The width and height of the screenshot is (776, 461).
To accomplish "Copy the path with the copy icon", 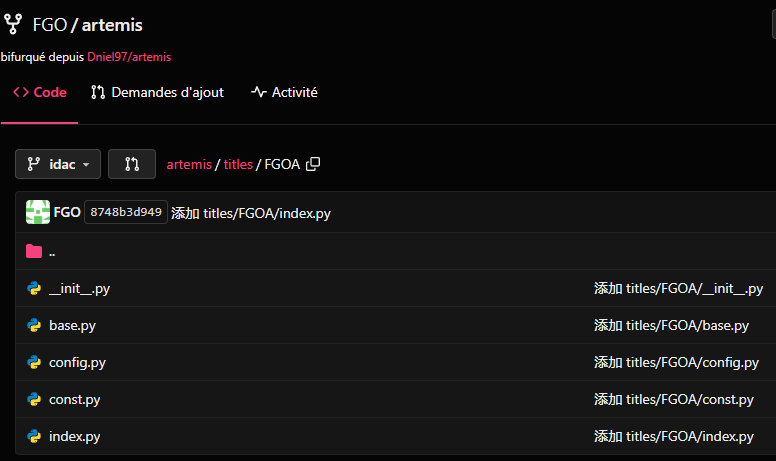I will (x=313, y=164).
